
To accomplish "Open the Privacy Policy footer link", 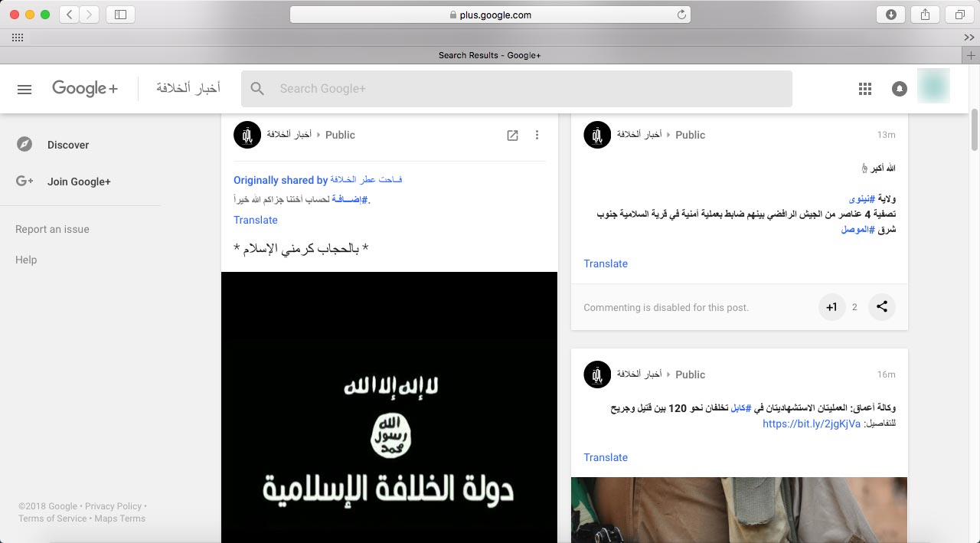I will point(113,506).
